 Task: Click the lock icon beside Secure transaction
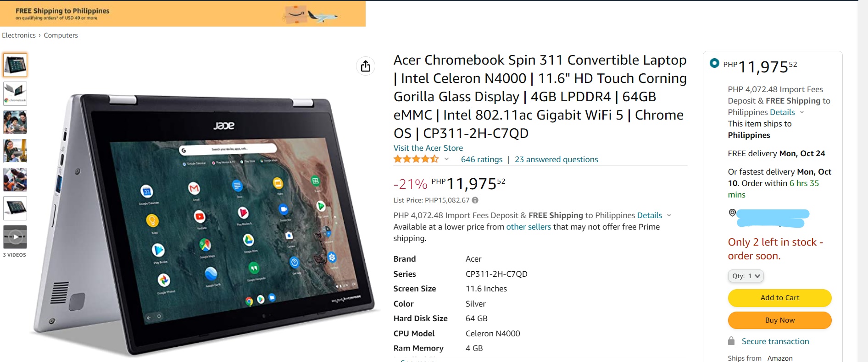[x=731, y=341]
